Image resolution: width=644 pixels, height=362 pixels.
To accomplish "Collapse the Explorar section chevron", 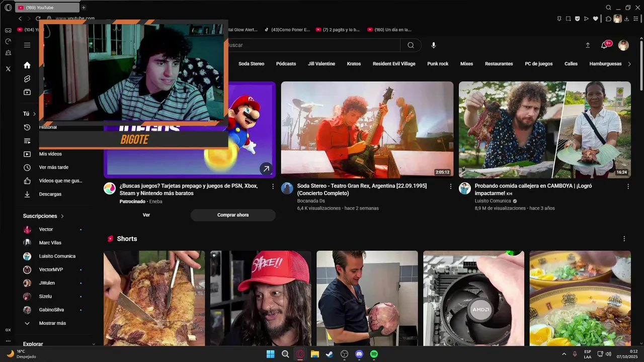I will (x=94, y=344).
